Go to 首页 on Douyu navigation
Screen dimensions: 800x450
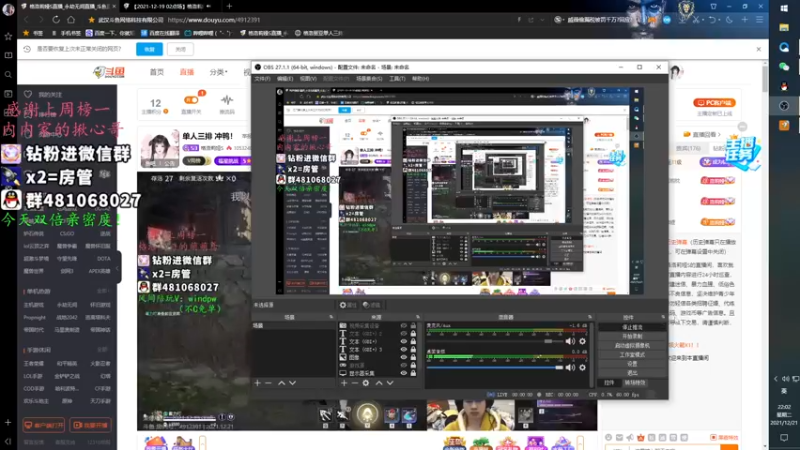[x=157, y=72]
